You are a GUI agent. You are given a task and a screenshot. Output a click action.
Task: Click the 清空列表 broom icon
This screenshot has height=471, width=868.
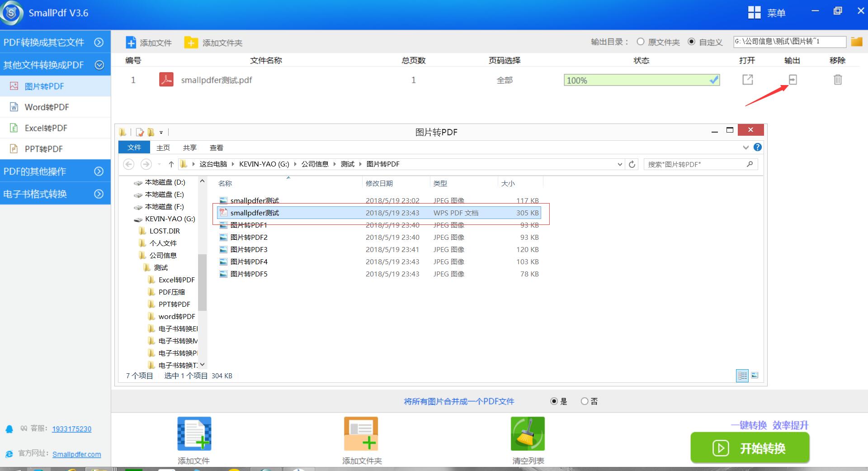pos(528,433)
